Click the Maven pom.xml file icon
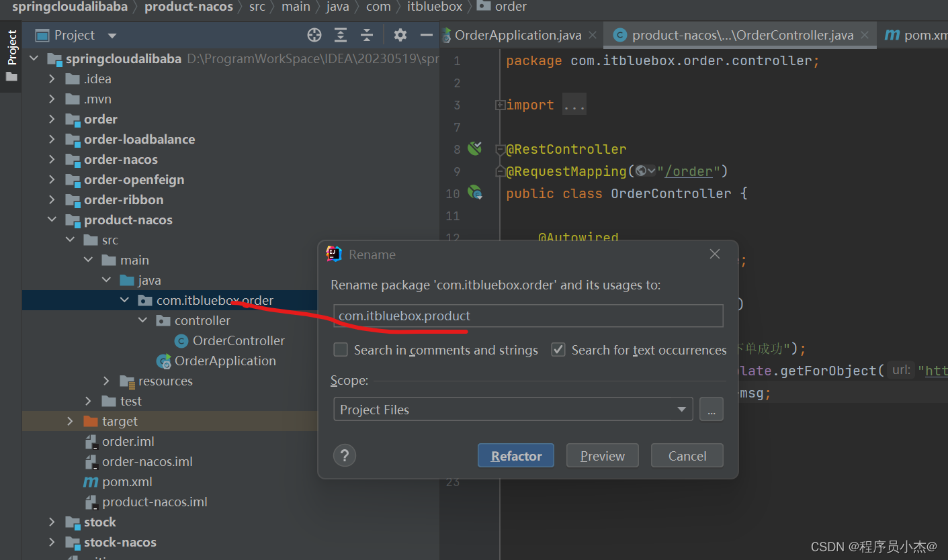This screenshot has width=948, height=560. click(91, 482)
